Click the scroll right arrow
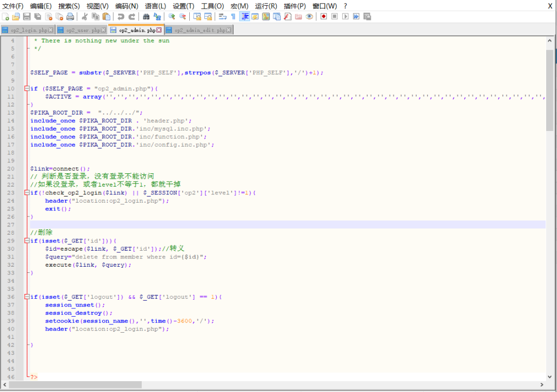557x392 pixels. 542,385
